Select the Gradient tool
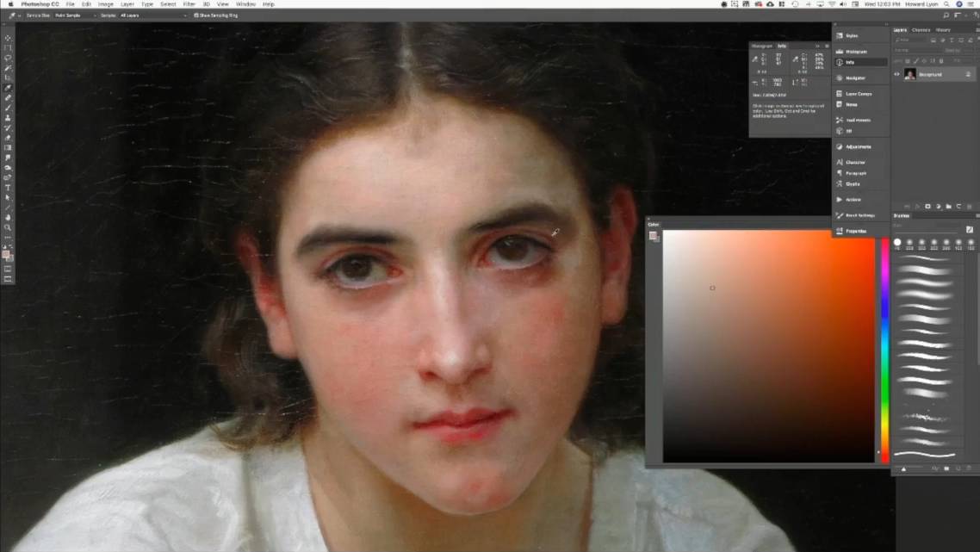The width and height of the screenshot is (980, 552). point(8,148)
